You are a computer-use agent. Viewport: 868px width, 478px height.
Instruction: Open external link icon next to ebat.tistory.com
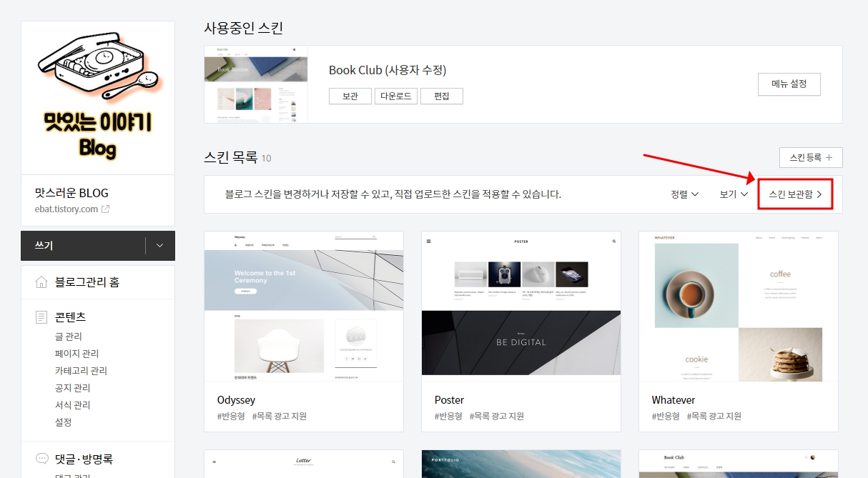click(105, 209)
